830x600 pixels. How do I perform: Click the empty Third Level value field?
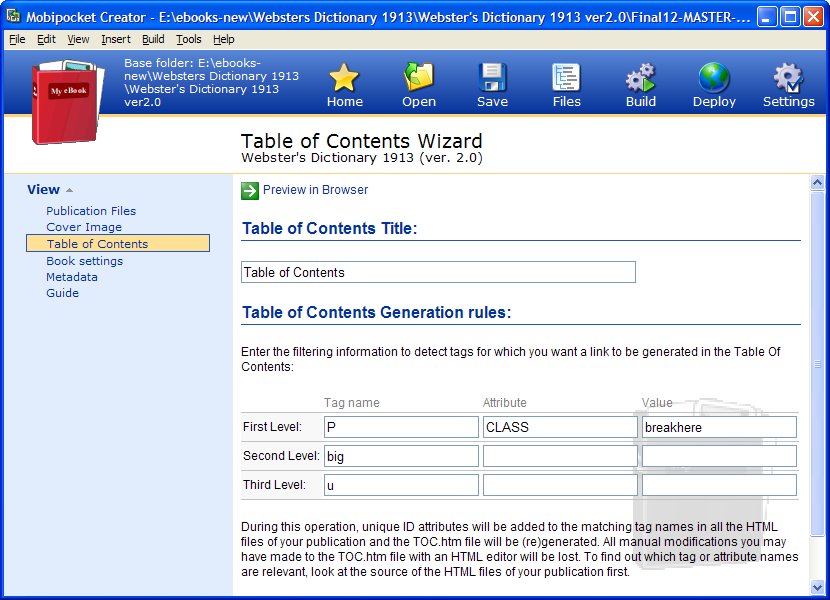coord(719,485)
